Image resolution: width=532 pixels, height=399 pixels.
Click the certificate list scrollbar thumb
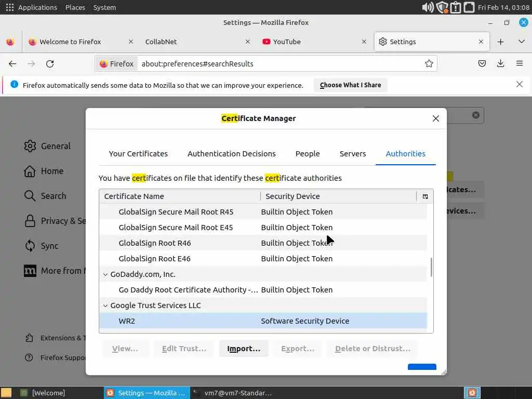[431, 268]
